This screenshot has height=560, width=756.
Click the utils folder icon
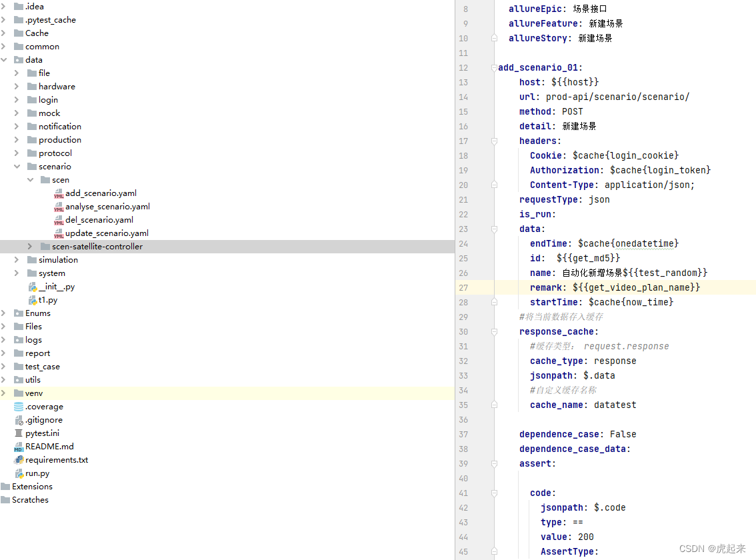coord(19,380)
